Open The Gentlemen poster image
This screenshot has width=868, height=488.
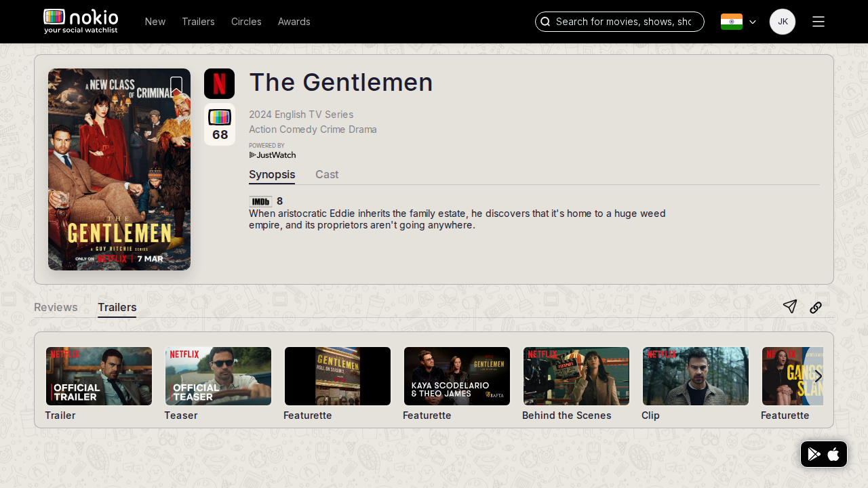(119, 169)
